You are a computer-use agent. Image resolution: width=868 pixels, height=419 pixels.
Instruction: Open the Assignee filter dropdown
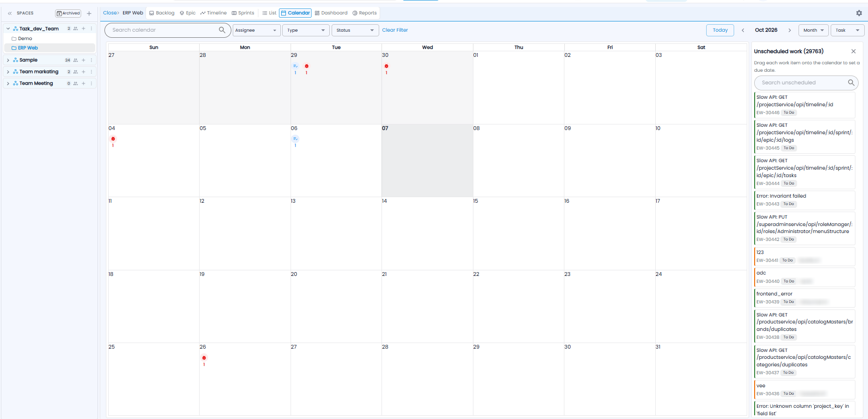257,30
